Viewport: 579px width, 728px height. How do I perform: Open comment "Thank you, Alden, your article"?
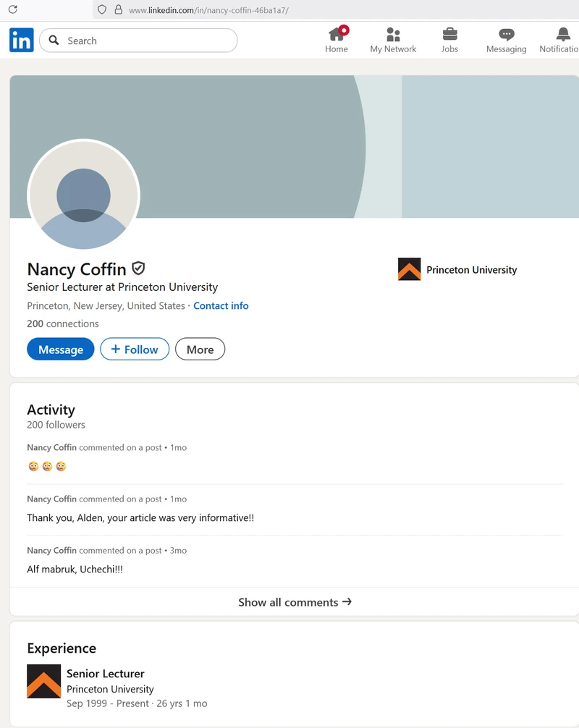pos(140,517)
